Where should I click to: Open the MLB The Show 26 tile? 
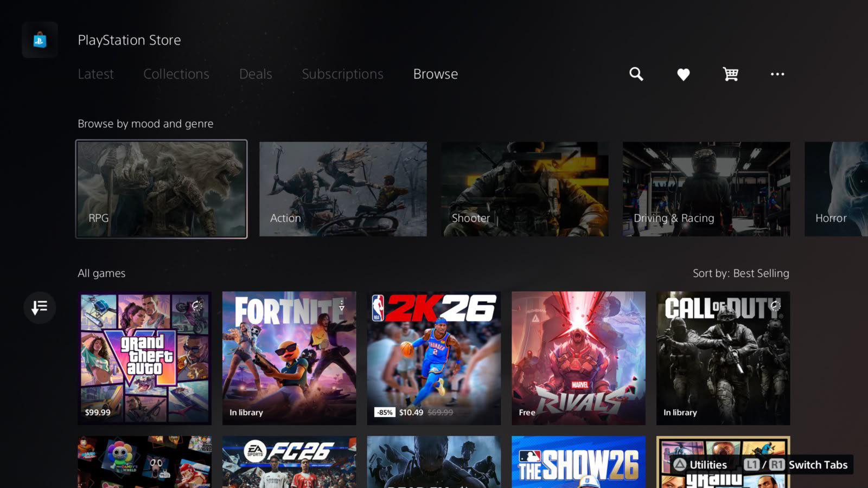(578, 462)
